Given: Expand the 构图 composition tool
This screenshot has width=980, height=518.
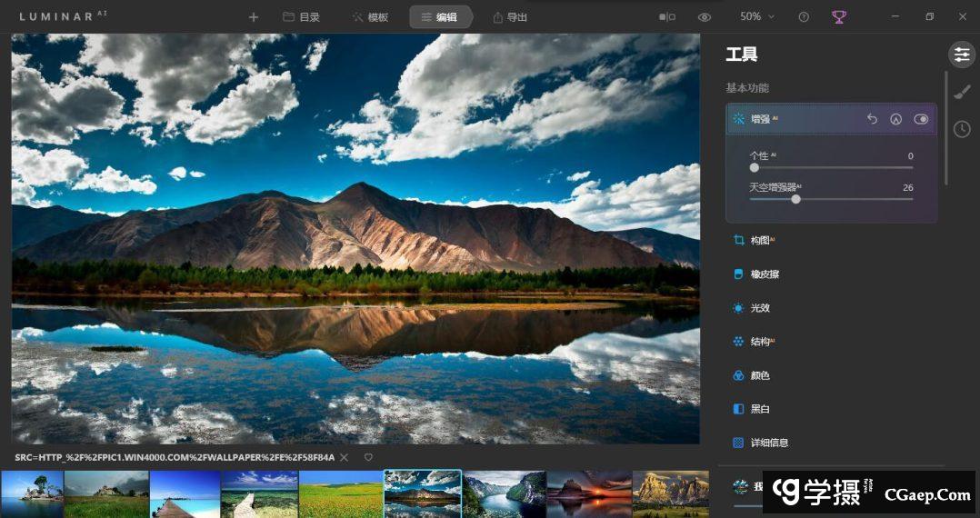Looking at the screenshot, I should coord(760,241).
